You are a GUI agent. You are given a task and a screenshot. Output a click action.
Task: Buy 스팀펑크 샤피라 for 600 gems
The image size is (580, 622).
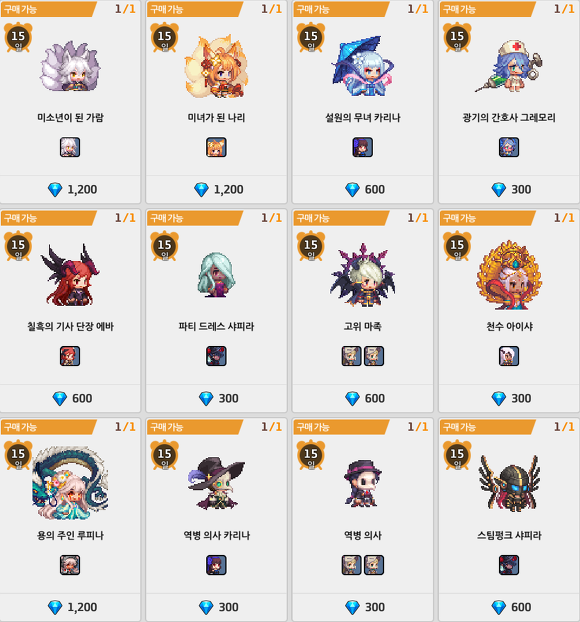pos(509,607)
